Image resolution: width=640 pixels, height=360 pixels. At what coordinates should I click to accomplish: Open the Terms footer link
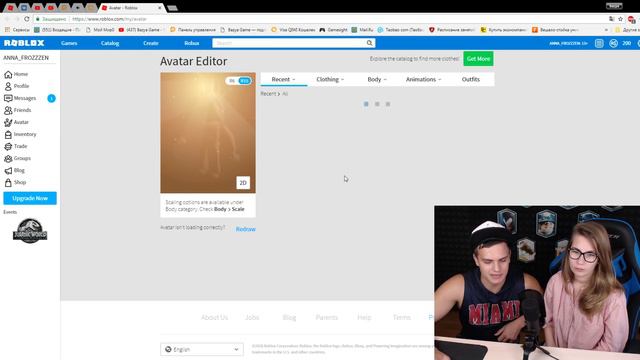402,318
